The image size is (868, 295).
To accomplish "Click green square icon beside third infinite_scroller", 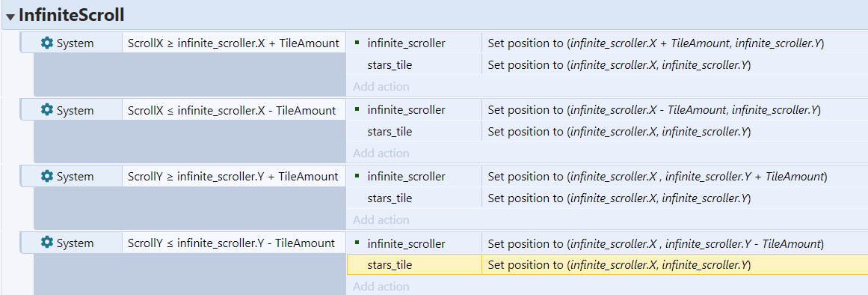I will coord(357,175).
